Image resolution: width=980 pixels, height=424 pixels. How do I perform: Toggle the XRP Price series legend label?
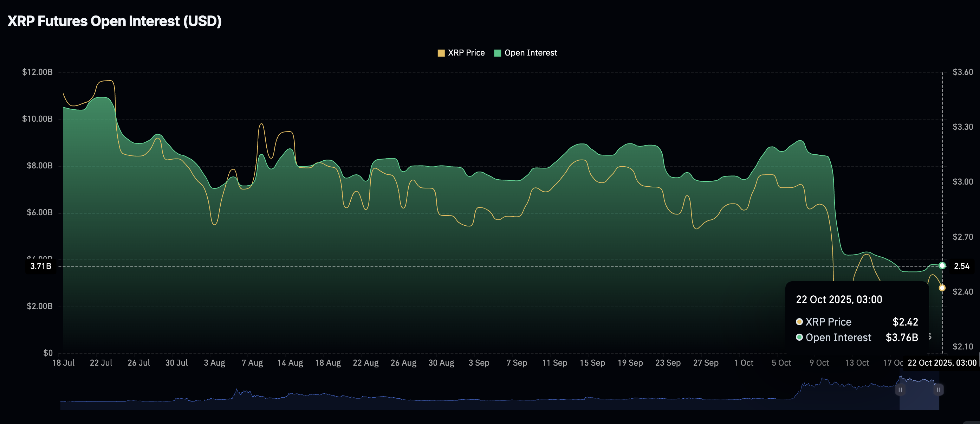click(x=466, y=53)
